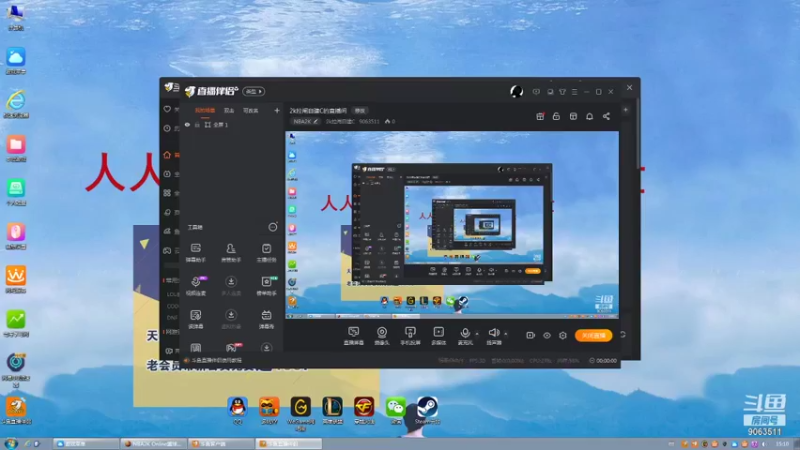The image size is (800, 450).
Task: Click the share icon above the preview
Action: pyautogui.click(x=606, y=116)
